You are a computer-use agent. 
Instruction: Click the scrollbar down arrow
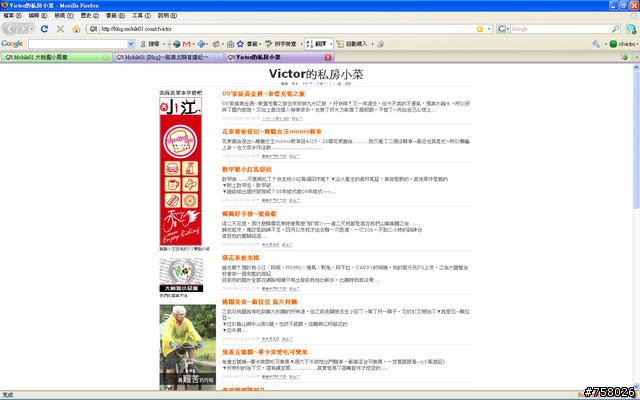[636, 386]
